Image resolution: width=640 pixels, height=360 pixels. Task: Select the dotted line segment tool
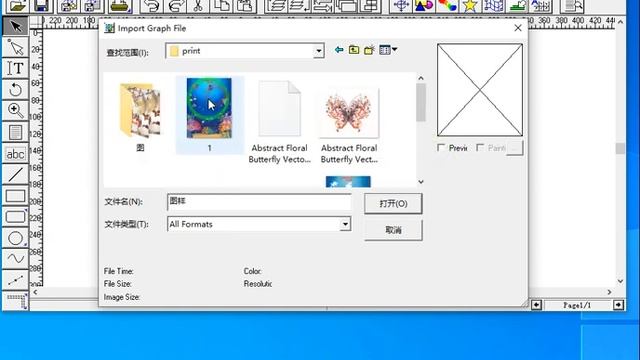[x=16, y=280]
